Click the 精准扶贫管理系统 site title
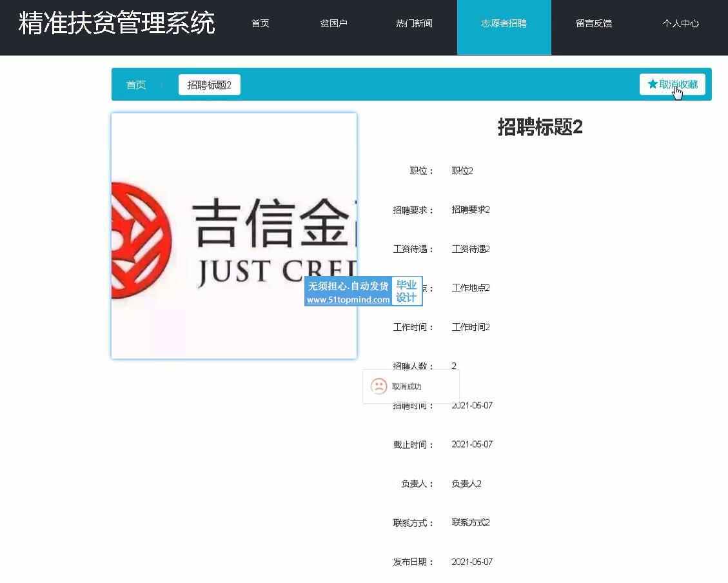Image resolution: width=728 pixels, height=583 pixels. point(117,23)
